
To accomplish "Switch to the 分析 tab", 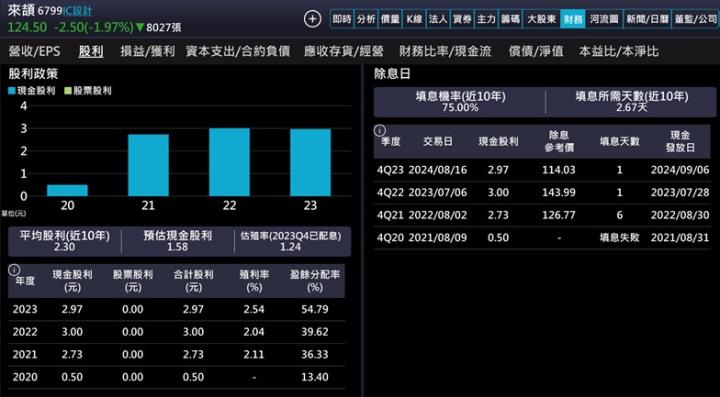I will 366,19.
